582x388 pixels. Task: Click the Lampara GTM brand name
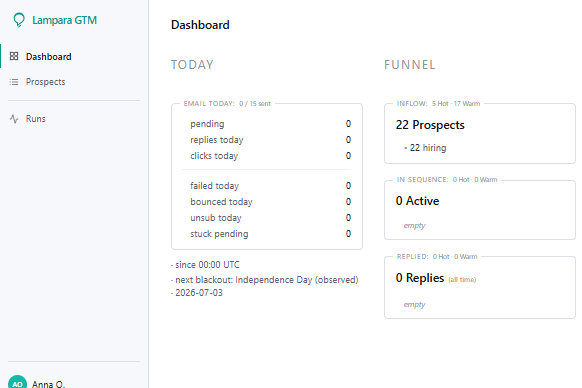click(x=65, y=20)
